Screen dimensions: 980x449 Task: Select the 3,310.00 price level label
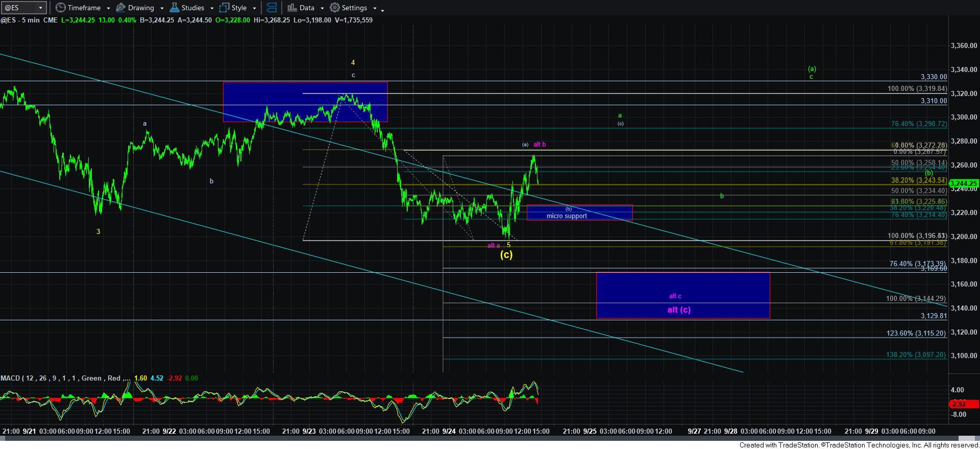(x=934, y=101)
